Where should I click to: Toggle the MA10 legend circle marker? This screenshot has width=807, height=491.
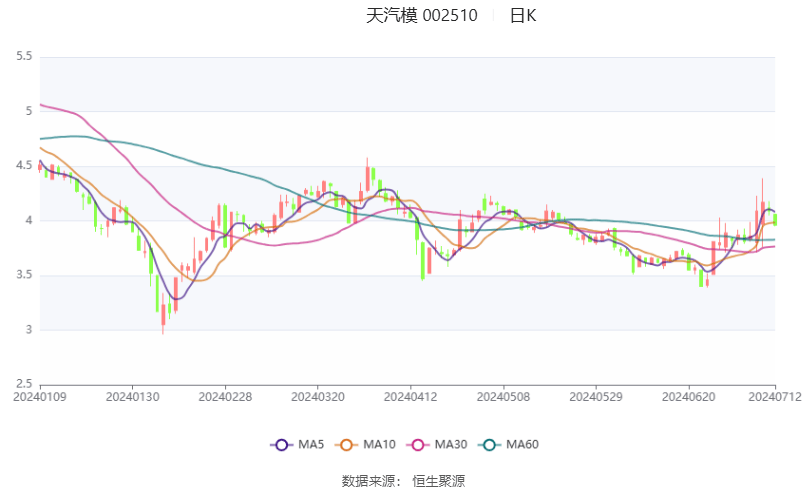[x=346, y=445]
